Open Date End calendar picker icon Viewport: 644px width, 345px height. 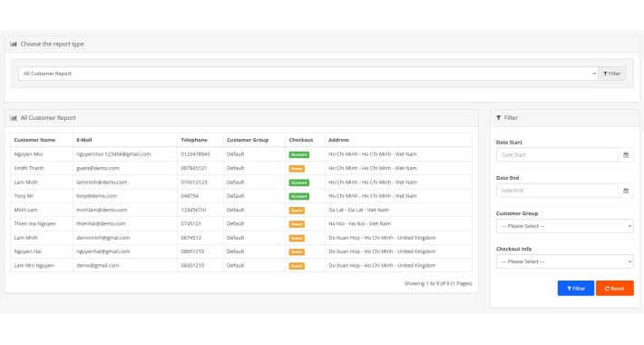[x=626, y=191]
